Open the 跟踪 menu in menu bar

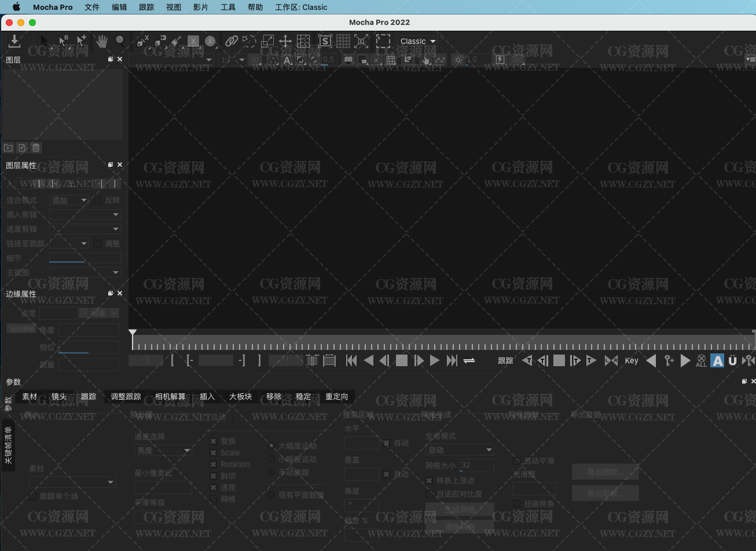point(146,7)
